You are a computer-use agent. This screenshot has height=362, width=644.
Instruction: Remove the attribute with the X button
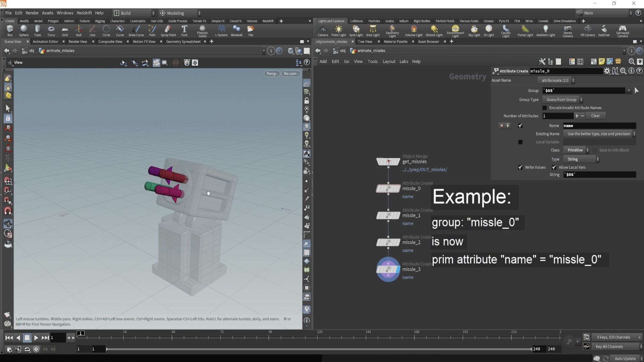tap(501, 126)
